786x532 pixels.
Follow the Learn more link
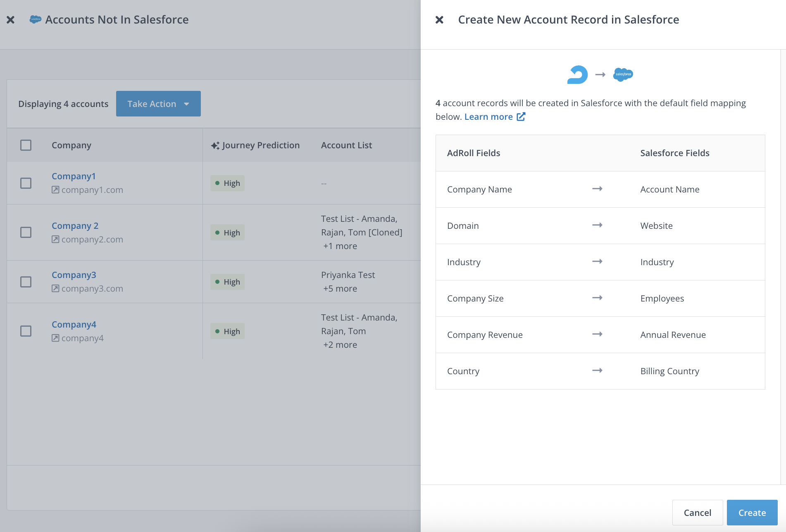click(x=488, y=117)
